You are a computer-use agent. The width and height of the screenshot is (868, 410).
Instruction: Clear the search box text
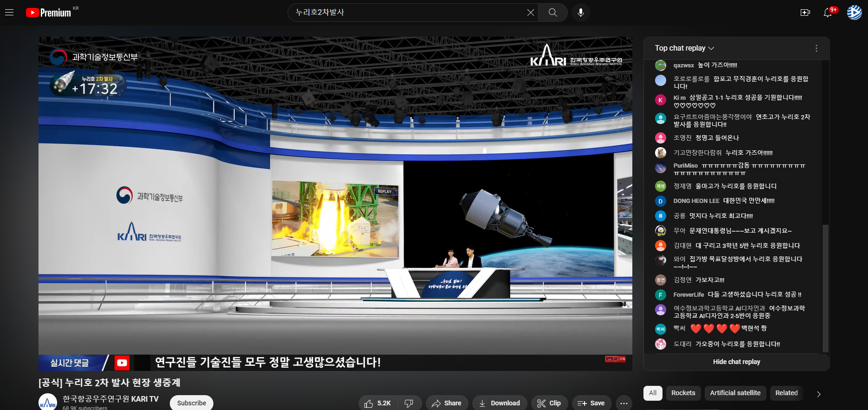click(x=530, y=13)
